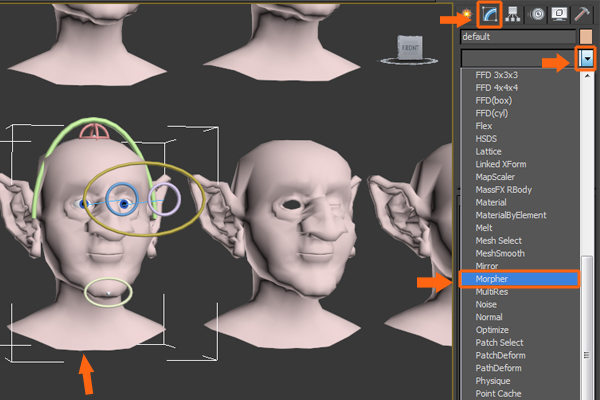
Task: Expand the Modifier List dropdown arrow
Action: click(586, 59)
